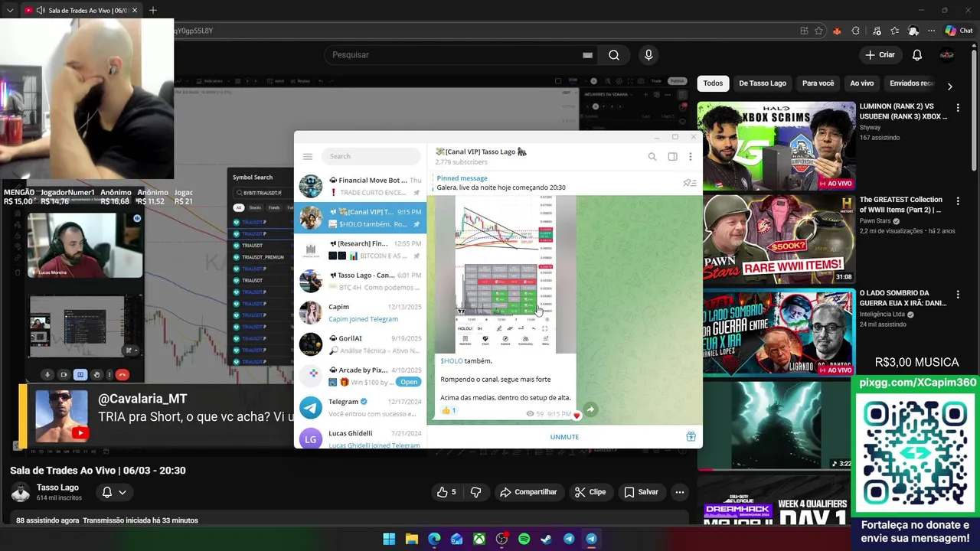Open browser Copilot Chat button
Image resolution: width=980 pixels, height=551 pixels.
point(959,31)
